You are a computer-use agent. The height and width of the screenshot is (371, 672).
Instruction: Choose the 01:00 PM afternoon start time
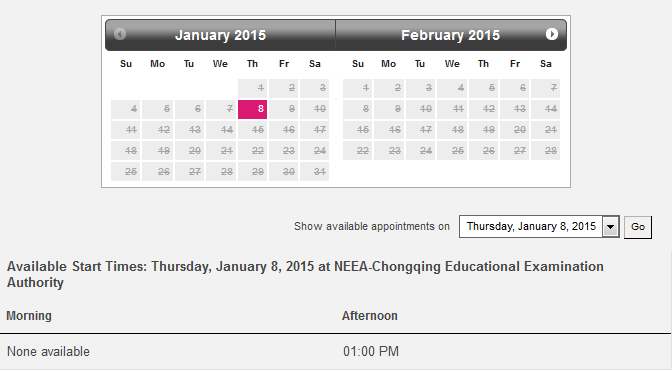371,352
